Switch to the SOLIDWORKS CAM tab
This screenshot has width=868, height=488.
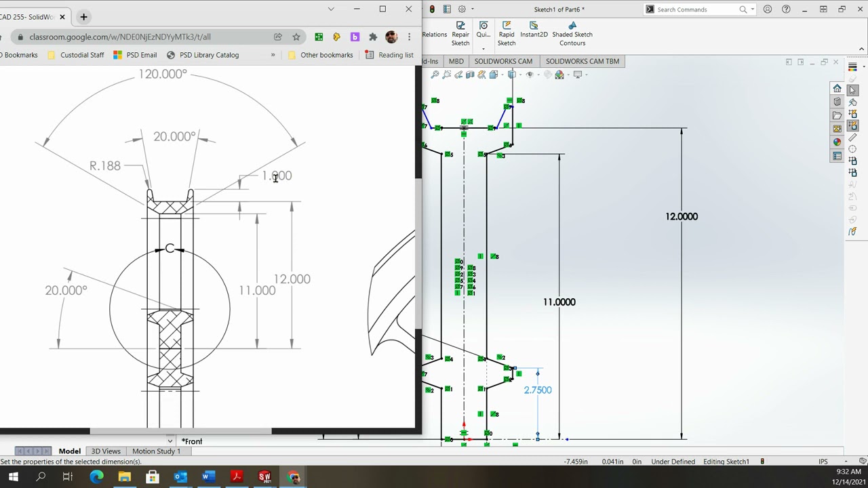(x=503, y=61)
